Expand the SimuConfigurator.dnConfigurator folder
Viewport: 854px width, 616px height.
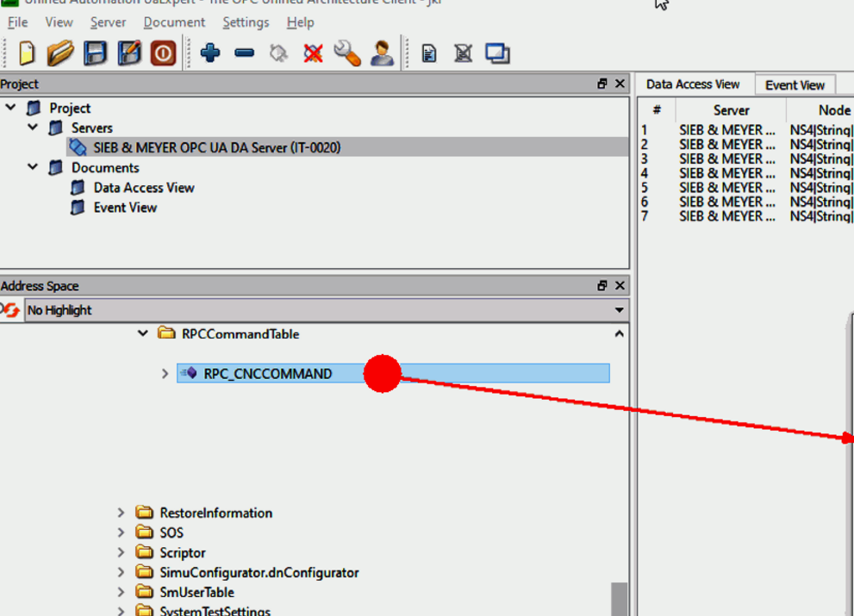point(121,572)
